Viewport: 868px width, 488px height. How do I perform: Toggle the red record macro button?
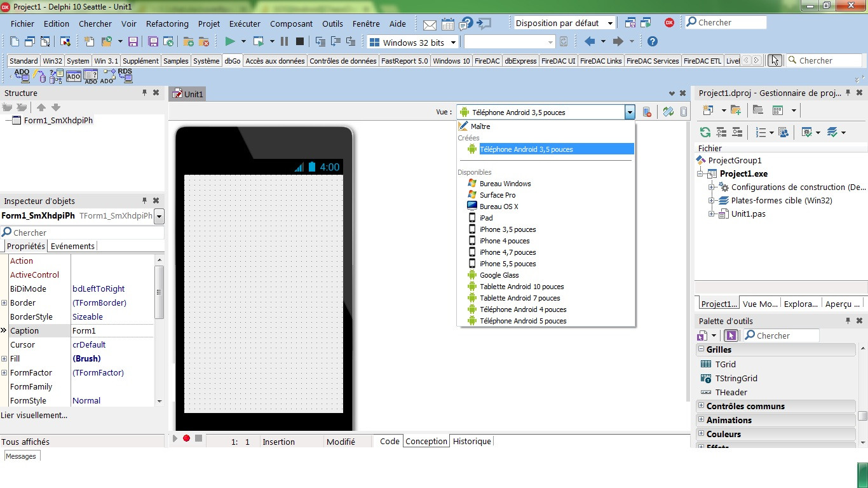point(186,438)
